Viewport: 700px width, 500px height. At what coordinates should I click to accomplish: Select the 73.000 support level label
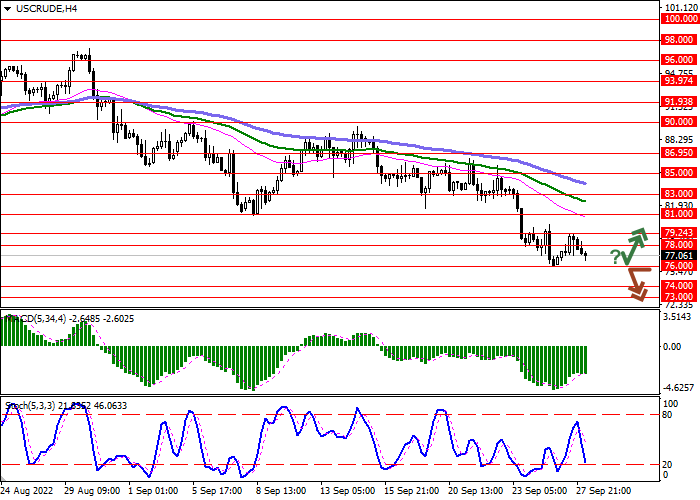click(x=679, y=296)
